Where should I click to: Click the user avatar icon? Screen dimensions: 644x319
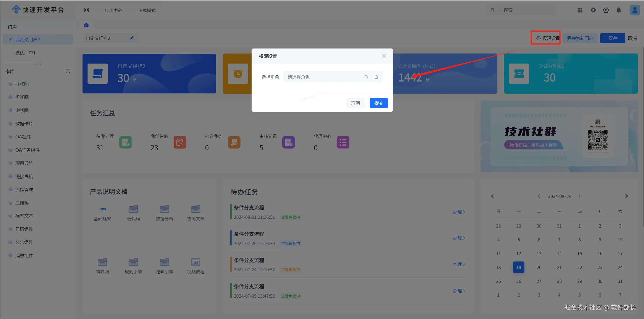[x=634, y=10]
